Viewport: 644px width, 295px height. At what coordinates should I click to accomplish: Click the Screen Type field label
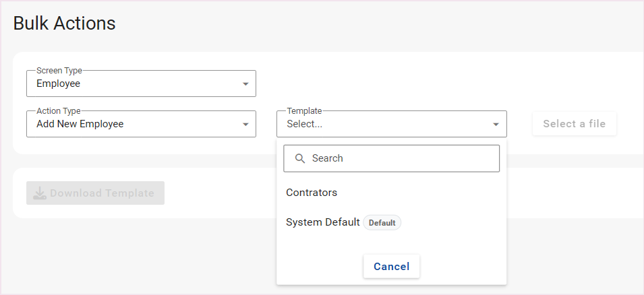point(59,70)
